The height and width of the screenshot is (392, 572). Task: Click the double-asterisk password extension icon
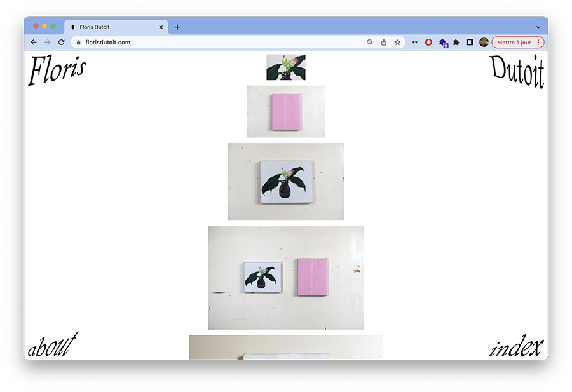click(415, 43)
